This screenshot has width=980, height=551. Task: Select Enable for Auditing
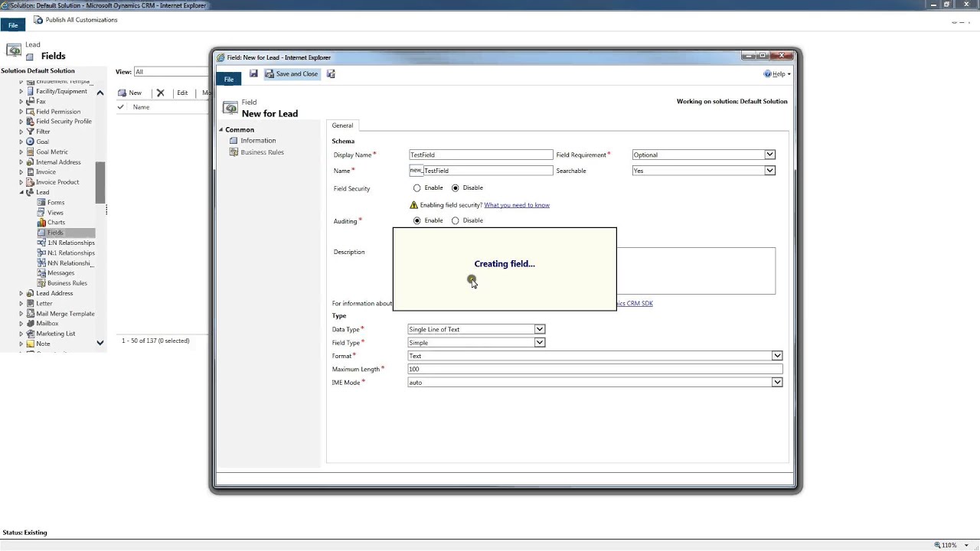(x=416, y=220)
